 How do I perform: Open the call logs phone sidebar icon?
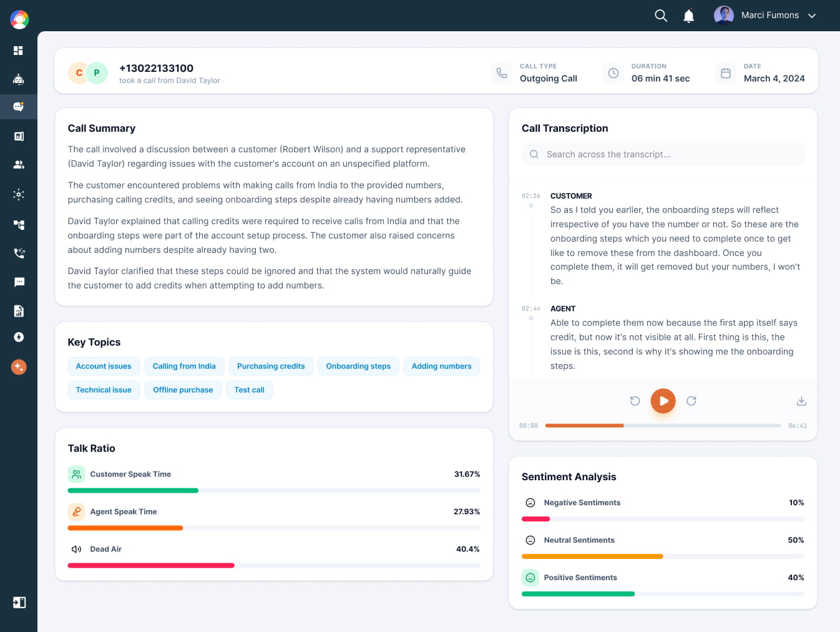pyautogui.click(x=19, y=253)
